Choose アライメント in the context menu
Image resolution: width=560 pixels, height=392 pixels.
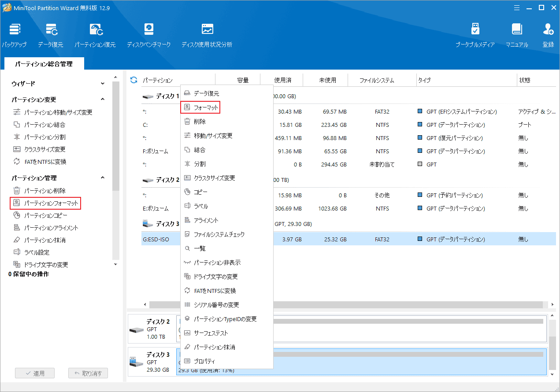click(x=227, y=220)
